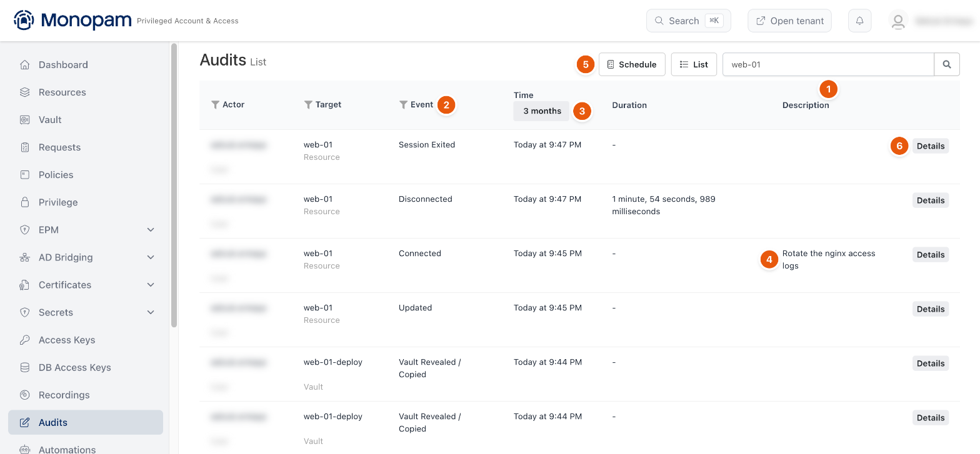980x454 pixels.
Task: Click the Policies icon in sidebar
Action: coord(25,175)
